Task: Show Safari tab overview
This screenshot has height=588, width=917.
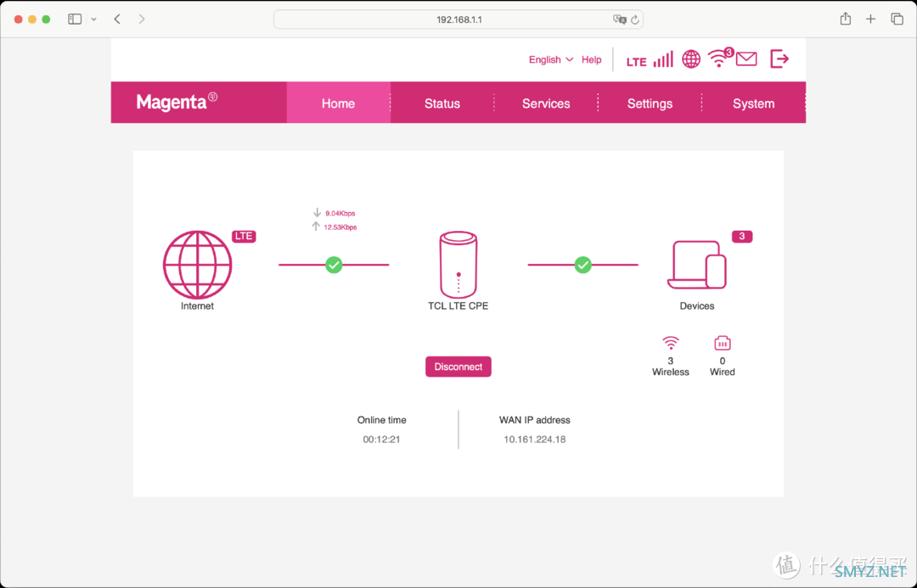Action: 897,20
